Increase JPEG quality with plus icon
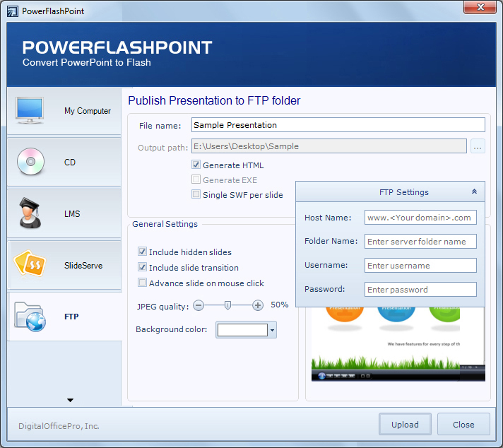Image resolution: width=503 pixels, height=448 pixels. point(258,305)
